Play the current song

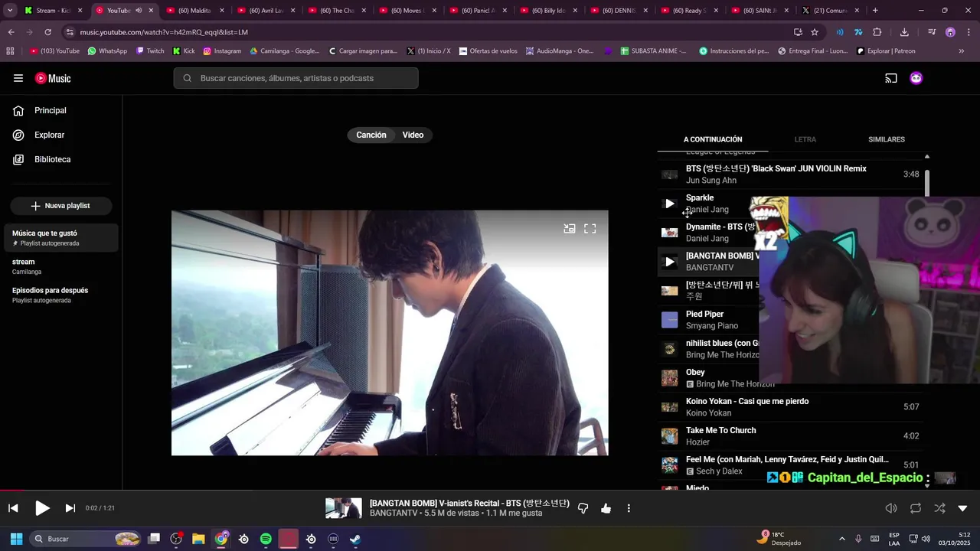point(42,508)
